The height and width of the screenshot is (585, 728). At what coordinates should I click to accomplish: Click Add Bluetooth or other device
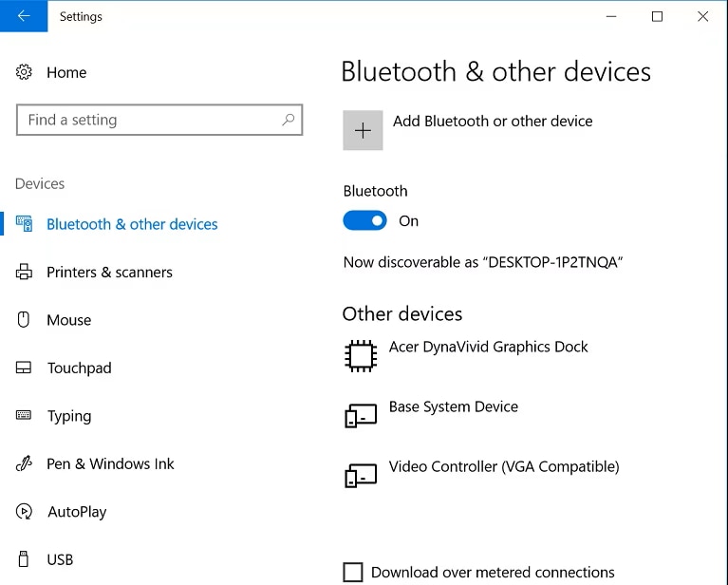pos(493,122)
